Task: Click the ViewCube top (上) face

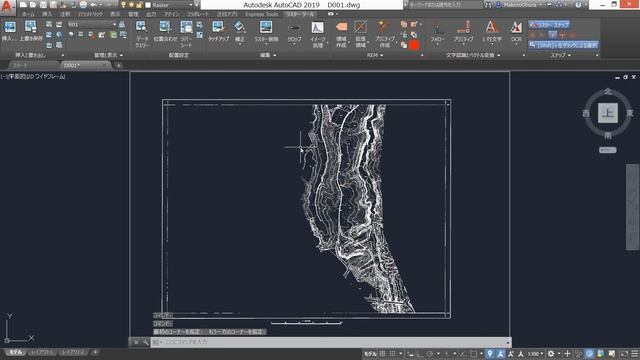Action: (x=607, y=113)
